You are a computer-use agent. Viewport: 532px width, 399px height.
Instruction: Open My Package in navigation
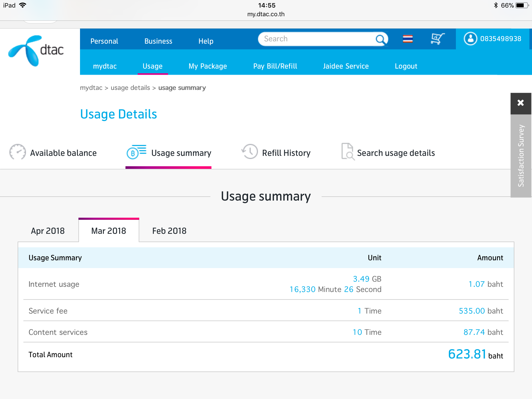tap(208, 66)
